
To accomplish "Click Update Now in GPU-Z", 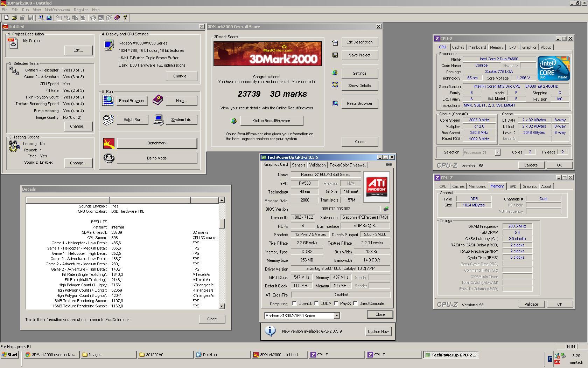I will tap(378, 332).
